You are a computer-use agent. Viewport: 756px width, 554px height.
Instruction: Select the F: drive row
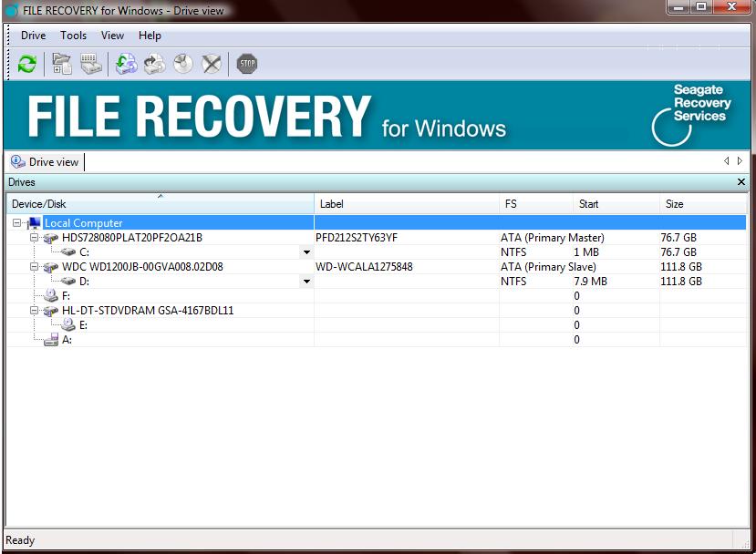[x=377, y=296]
